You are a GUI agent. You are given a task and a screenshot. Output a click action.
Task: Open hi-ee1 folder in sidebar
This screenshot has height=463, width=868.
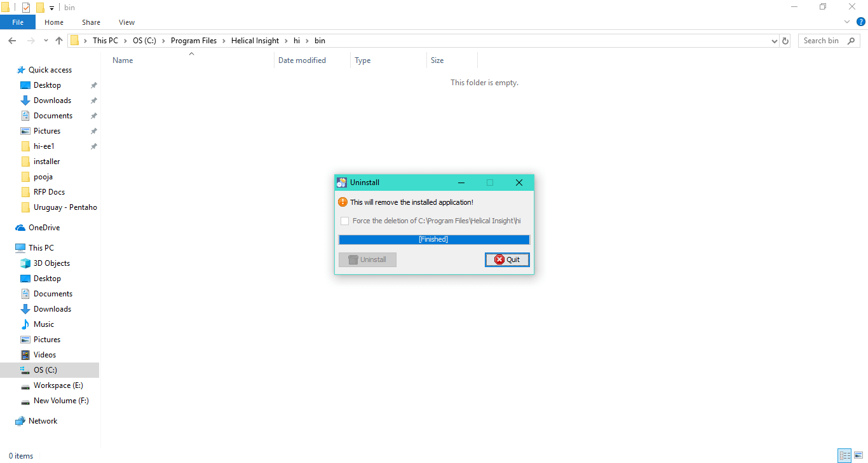click(44, 146)
